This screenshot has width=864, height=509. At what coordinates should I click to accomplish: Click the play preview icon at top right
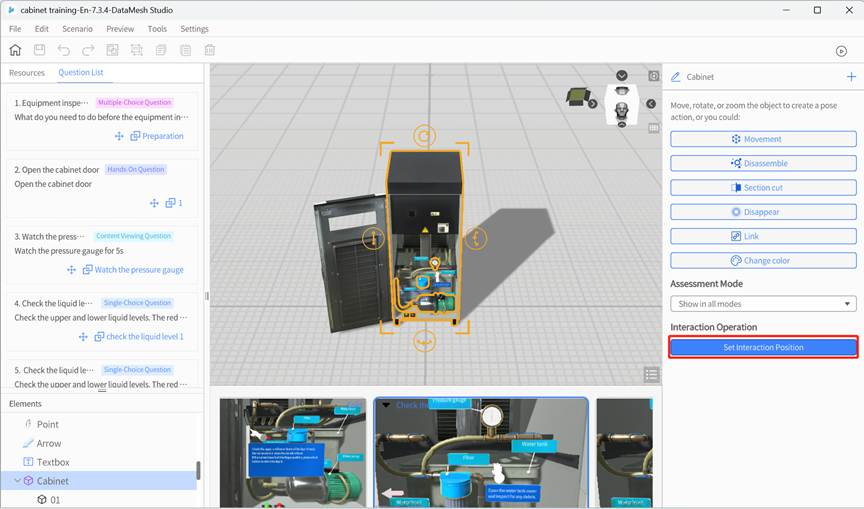tap(841, 51)
